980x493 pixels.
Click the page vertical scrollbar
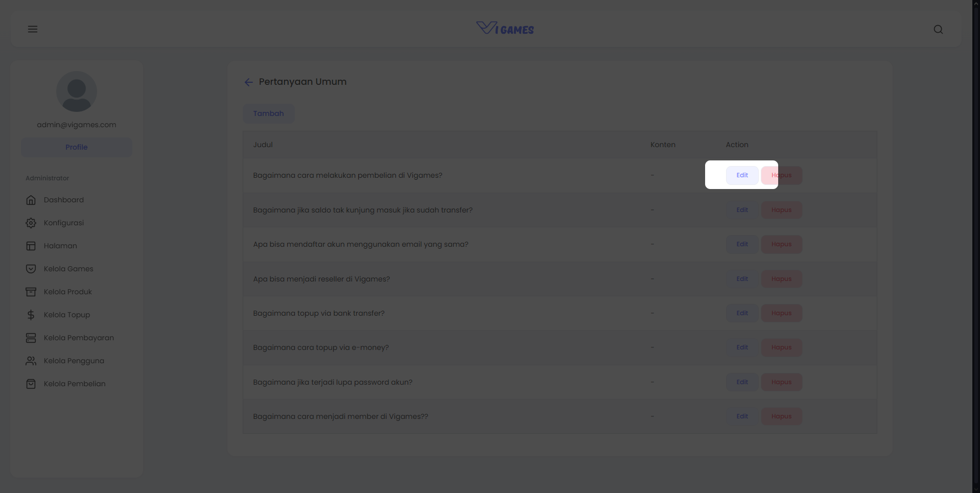(976, 246)
